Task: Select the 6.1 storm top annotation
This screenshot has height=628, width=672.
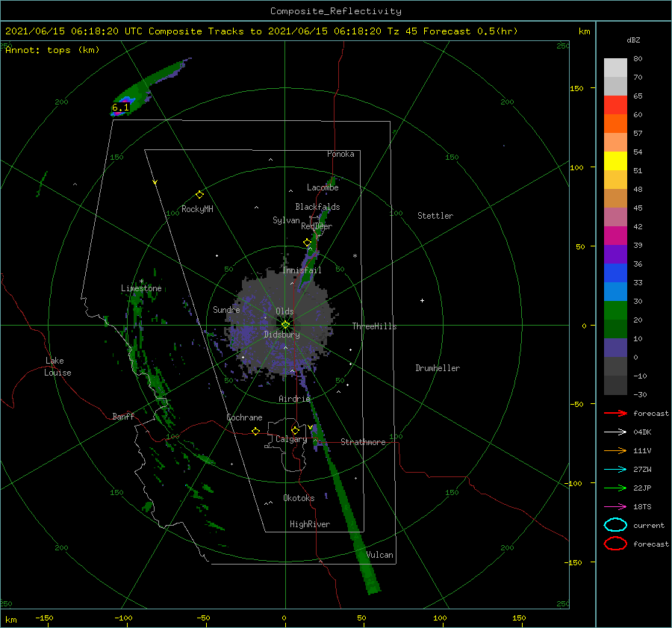Action: click(120, 108)
